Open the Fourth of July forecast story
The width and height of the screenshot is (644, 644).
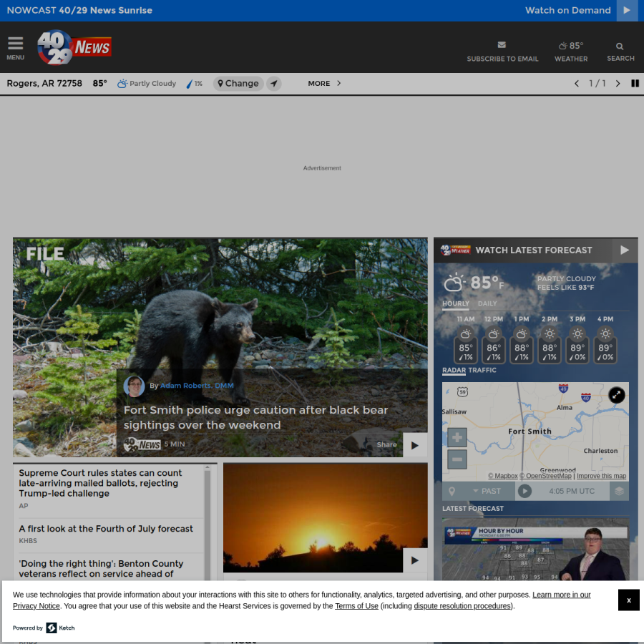click(x=106, y=529)
